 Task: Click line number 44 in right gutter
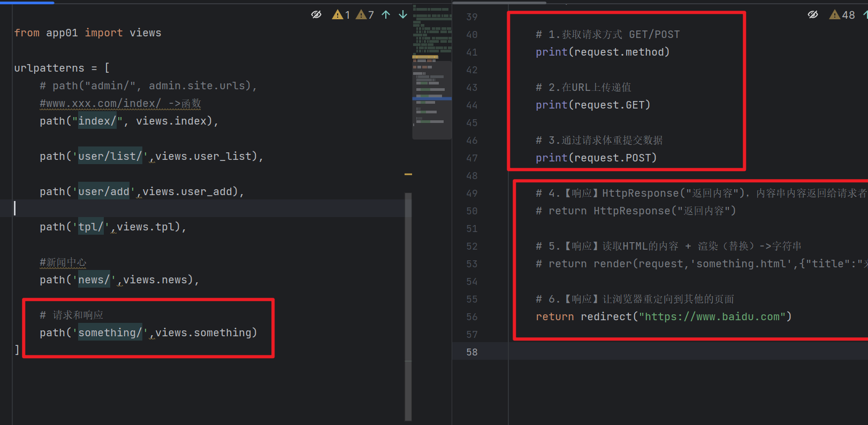(471, 105)
